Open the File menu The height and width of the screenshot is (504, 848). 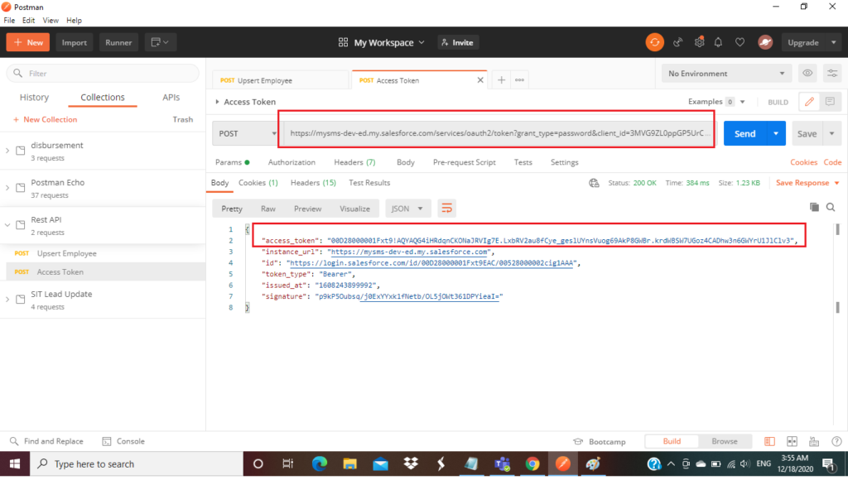tap(9, 20)
